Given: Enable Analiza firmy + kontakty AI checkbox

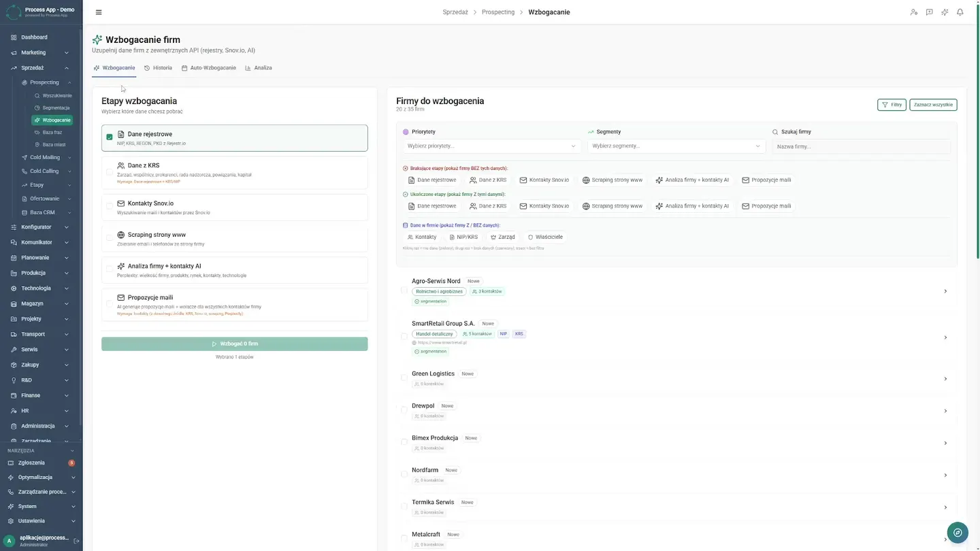Looking at the screenshot, I should [110, 269].
